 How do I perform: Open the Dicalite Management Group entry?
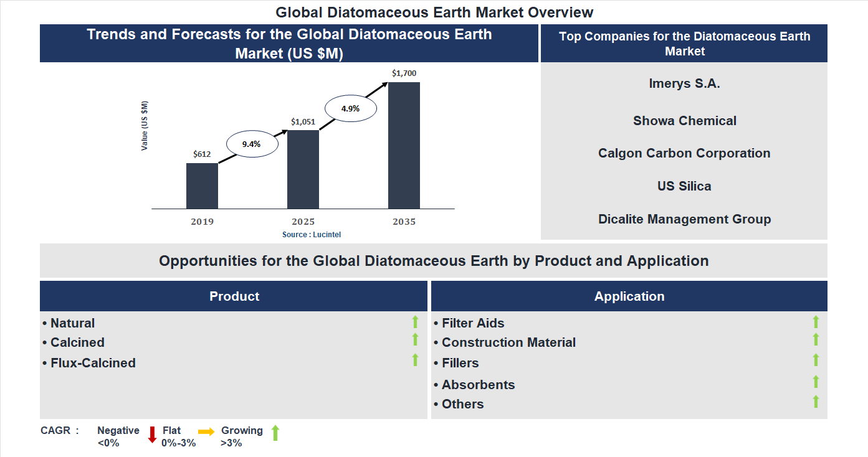pyautogui.click(x=684, y=219)
